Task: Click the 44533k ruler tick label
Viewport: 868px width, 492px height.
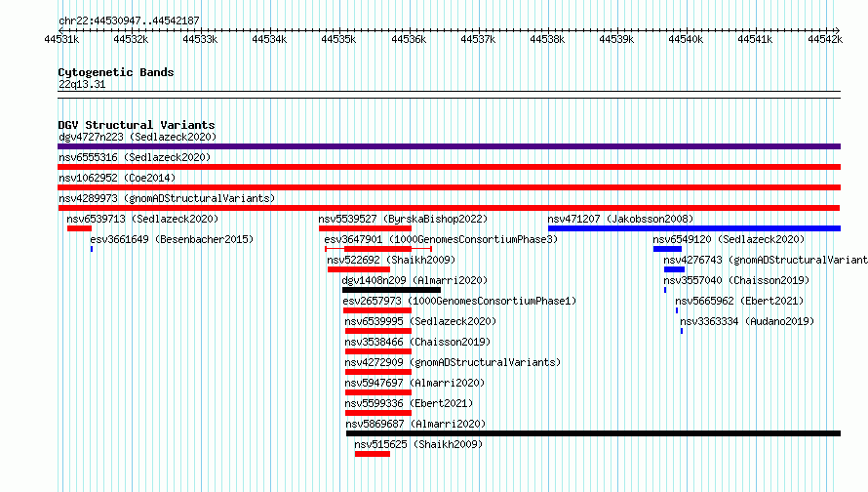Action: 200,39
